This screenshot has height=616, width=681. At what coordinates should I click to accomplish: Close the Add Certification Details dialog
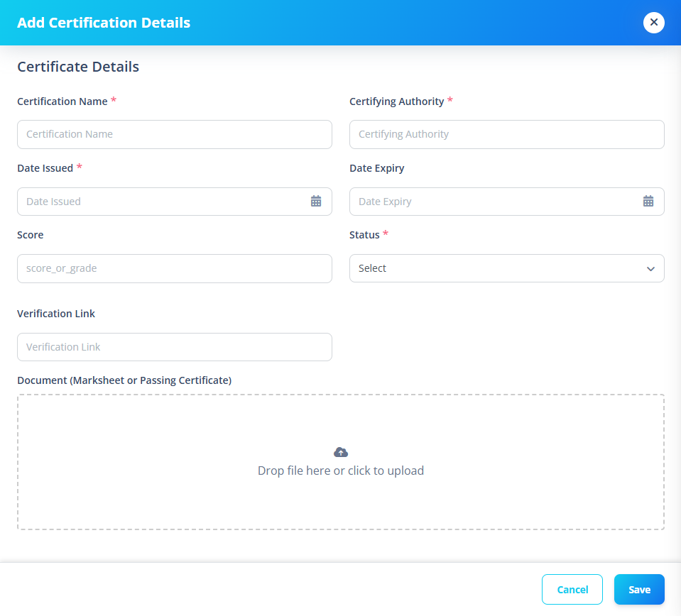(653, 23)
